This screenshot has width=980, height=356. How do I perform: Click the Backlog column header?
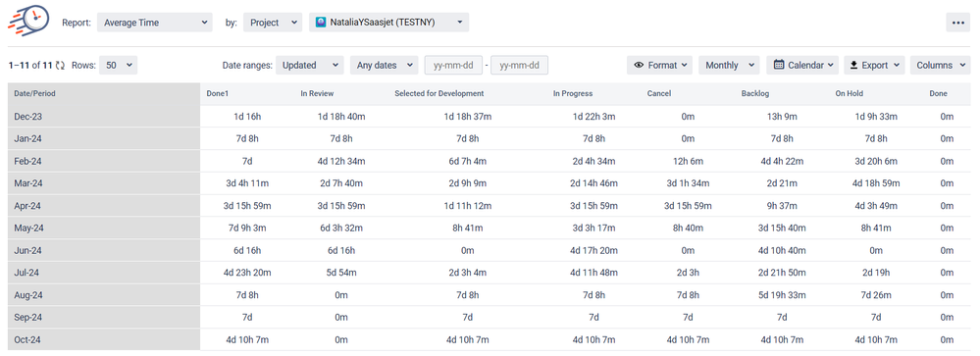point(754,94)
